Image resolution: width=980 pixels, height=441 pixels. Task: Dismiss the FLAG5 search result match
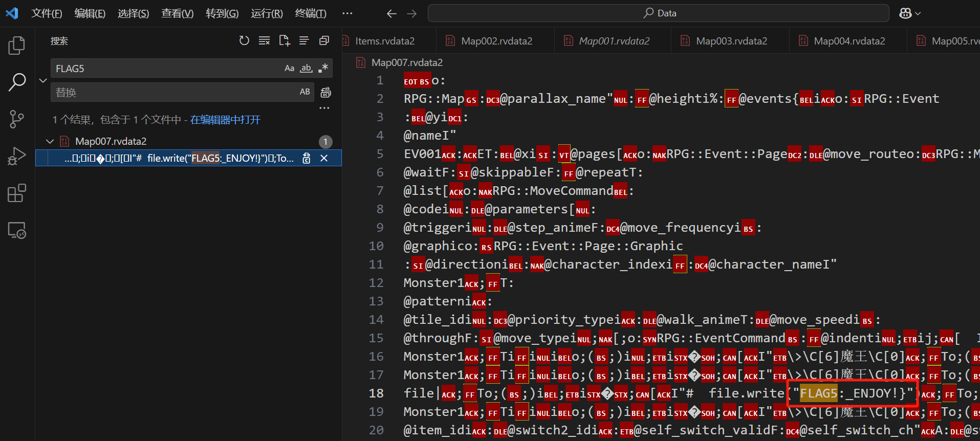pos(324,158)
